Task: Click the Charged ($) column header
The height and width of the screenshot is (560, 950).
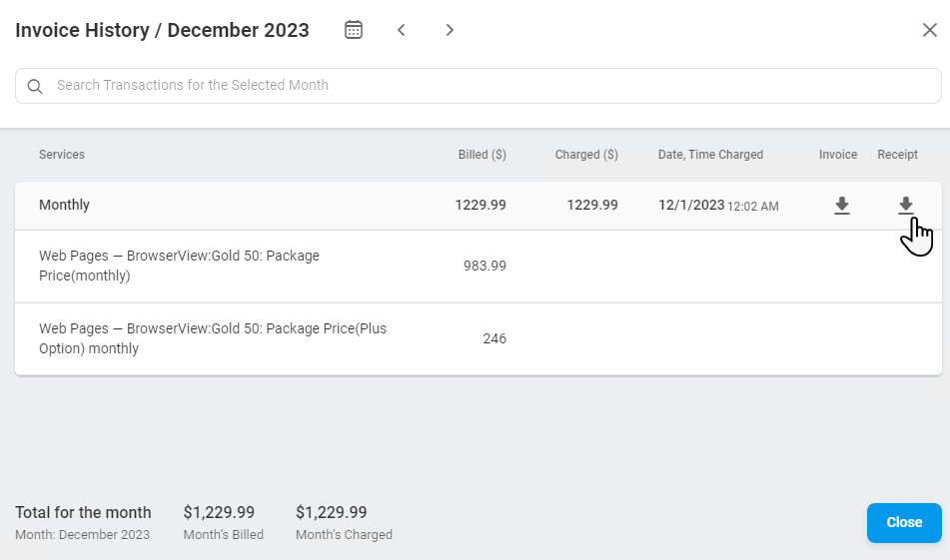Action: [586, 155]
